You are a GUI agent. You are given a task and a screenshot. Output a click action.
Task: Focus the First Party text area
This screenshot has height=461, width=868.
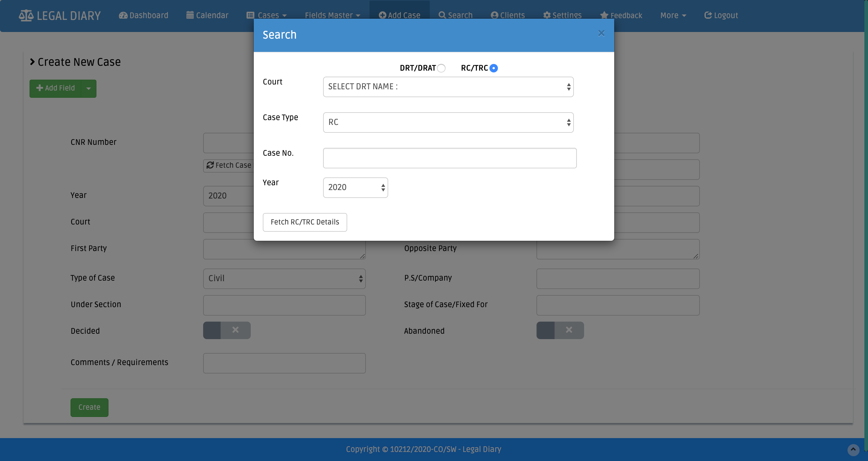click(284, 249)
